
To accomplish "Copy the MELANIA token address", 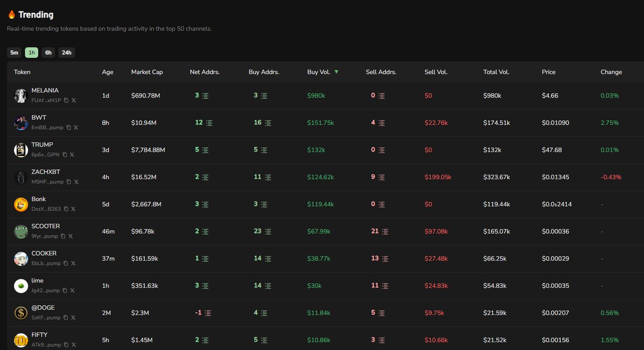I will [66, 100].
